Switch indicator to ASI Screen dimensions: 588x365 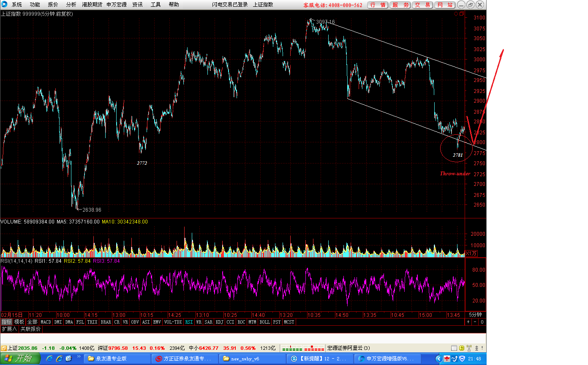(x=146, y=322)
